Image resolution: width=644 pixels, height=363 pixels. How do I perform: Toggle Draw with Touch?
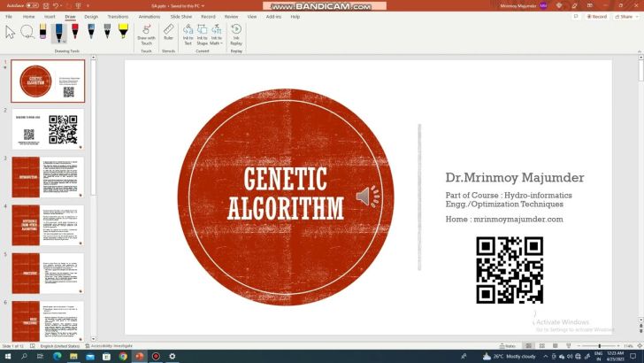[x=146, y=35]
